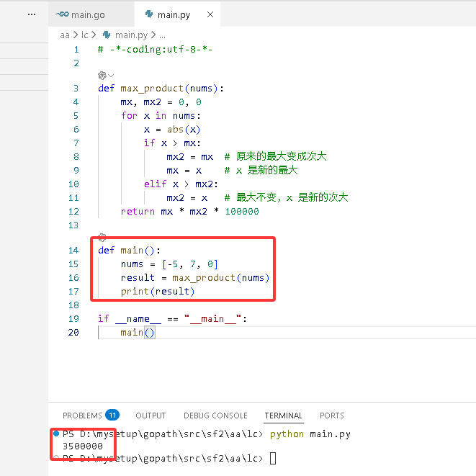
Task: Click the Python icon in the breadcrumb
Action: click(107, 35)
